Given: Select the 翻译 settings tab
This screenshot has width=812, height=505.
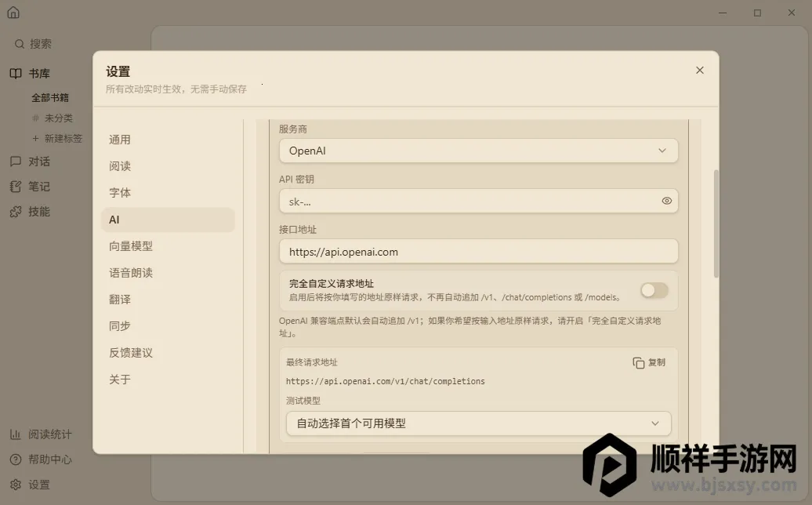Looking at the screenshot, I should pos(168,300).
